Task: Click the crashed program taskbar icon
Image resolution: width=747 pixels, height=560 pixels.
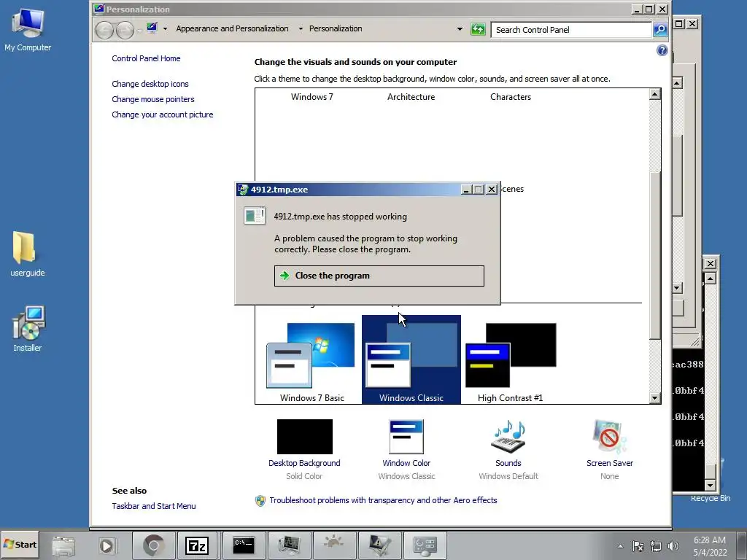Action: (379, 545)
